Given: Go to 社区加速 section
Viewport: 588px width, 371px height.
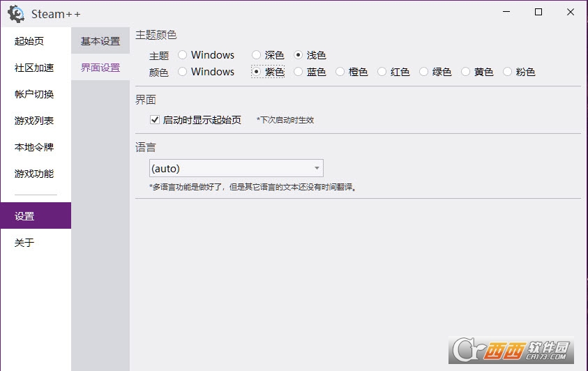Looking at the screenshot, I should (x=36, y=68).
